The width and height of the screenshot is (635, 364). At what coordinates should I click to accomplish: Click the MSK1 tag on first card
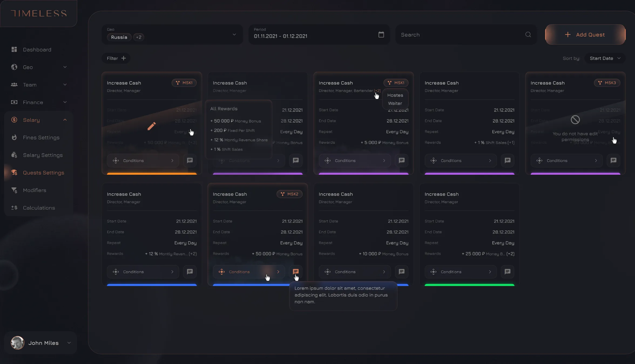tap(184, 83)
